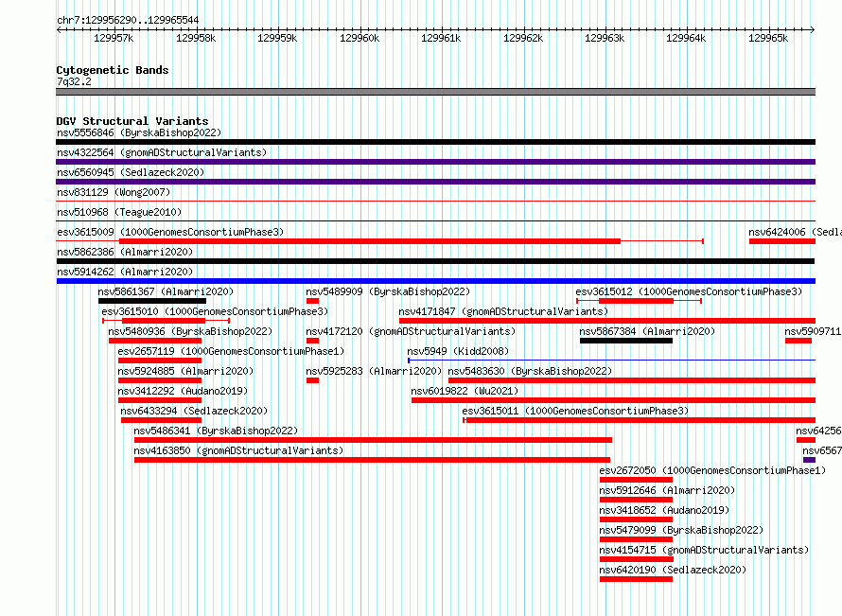The image size is (842, 616).
Task: Open nsv4163850 (gnomADStructuralVariants) label
Action: (238, 450)
